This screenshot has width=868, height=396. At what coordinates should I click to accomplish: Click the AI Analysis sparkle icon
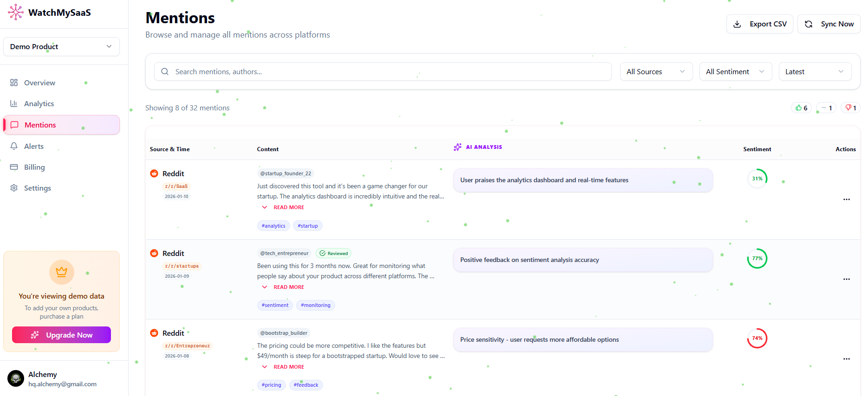pyautogui.click(x=458, y=147)
